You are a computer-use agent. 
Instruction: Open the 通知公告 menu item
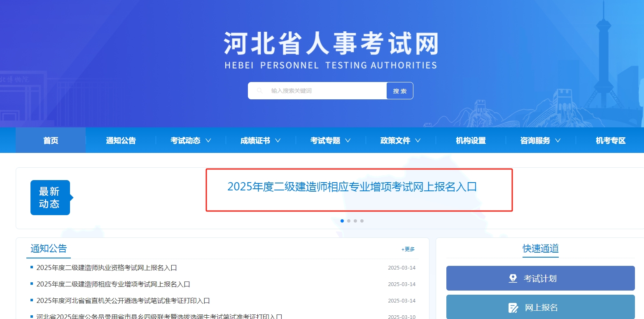pyautogui.click(x=120, y=140)
